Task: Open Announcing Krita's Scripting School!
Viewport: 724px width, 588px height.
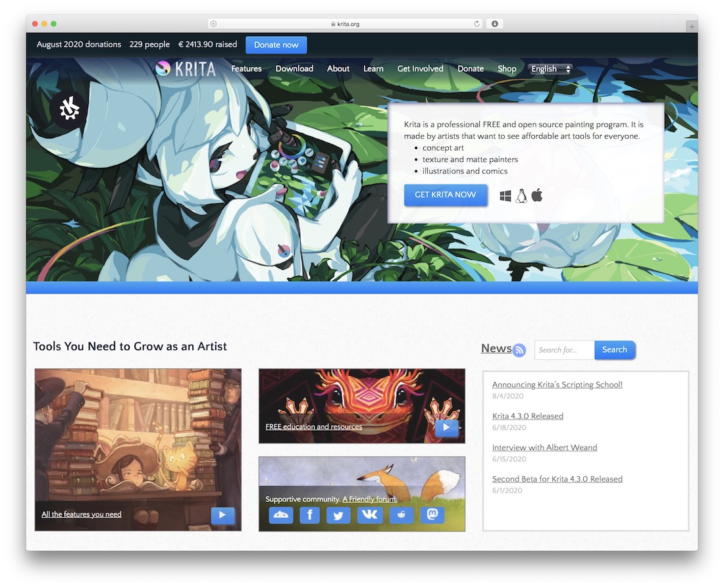Action: [557, 385]
